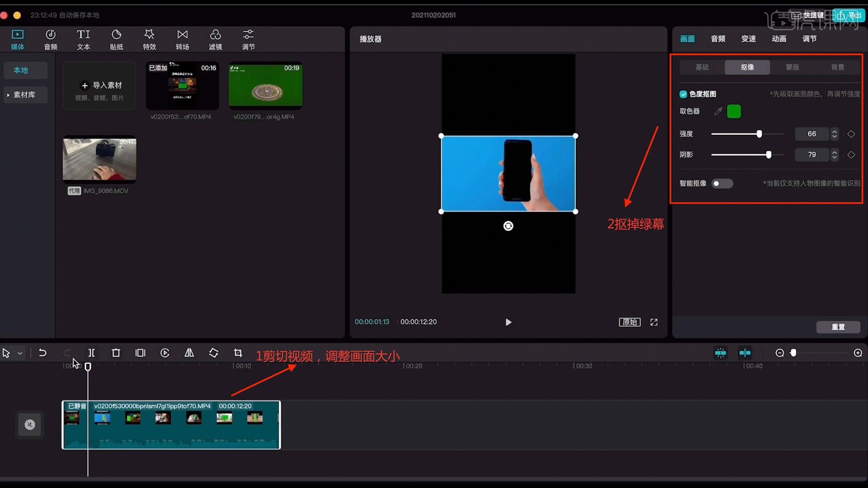Switch to the 变速 speed tab
Screen dimensions: 868x488
pos(748,39)
